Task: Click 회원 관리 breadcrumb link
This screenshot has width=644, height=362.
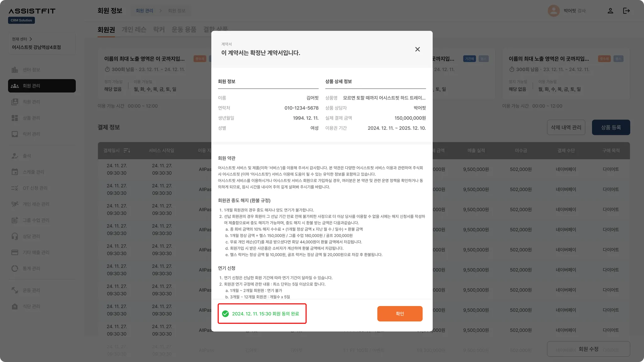Action: 144,11
